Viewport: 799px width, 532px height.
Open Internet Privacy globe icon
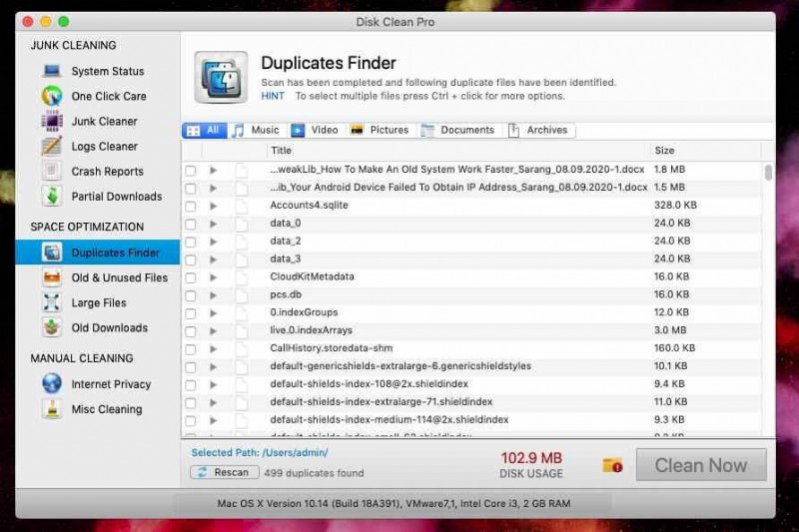pos(52,383)
